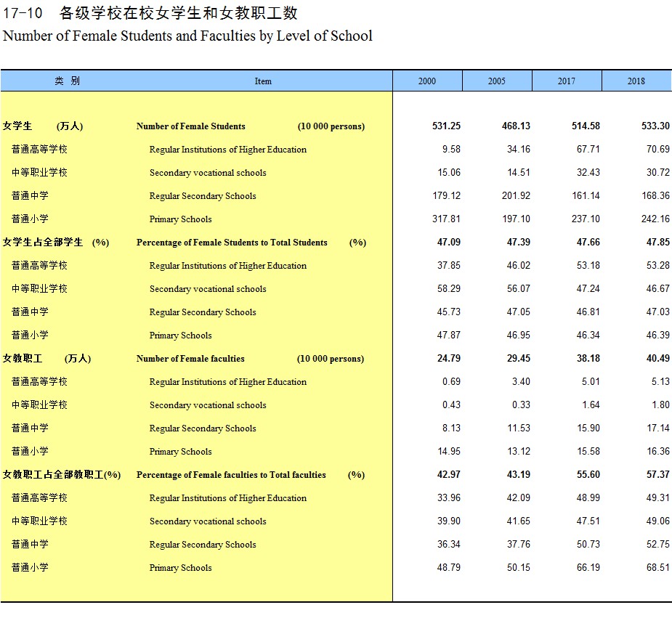The height and width of the screenshot is (626, 672).
Task: Click the value 33.96
Action: [x=449, y=497]
